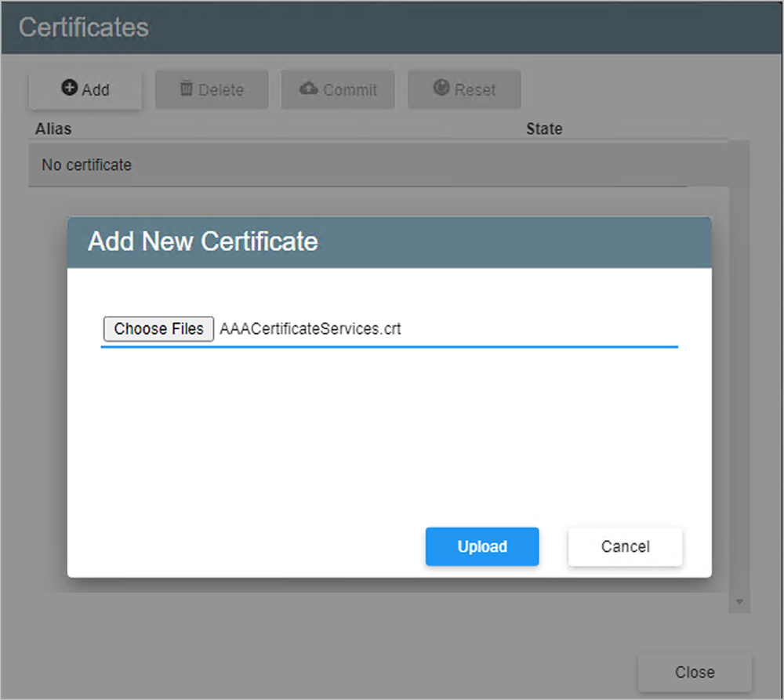Screen dimensions: 784x700
Task: Click the Reset text label
Action: tap(475, 90)
